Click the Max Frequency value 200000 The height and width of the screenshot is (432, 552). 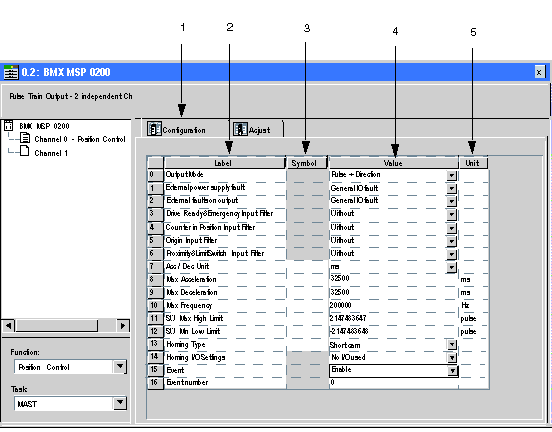(393, 305)
